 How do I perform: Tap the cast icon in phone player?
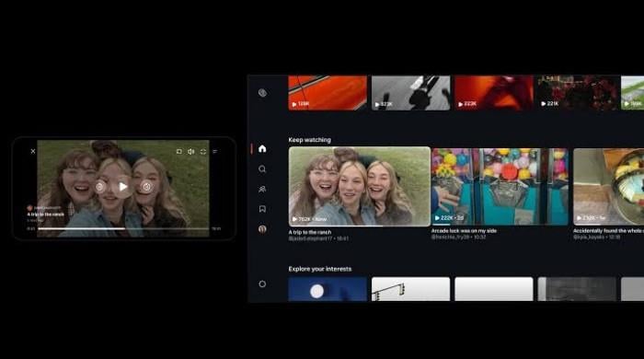pos(179,152)
